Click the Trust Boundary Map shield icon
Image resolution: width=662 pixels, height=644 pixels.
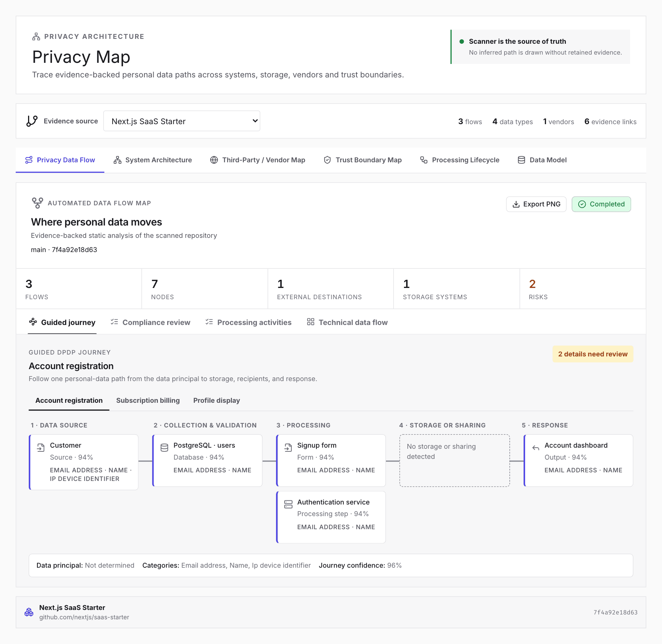coord(327,160)
